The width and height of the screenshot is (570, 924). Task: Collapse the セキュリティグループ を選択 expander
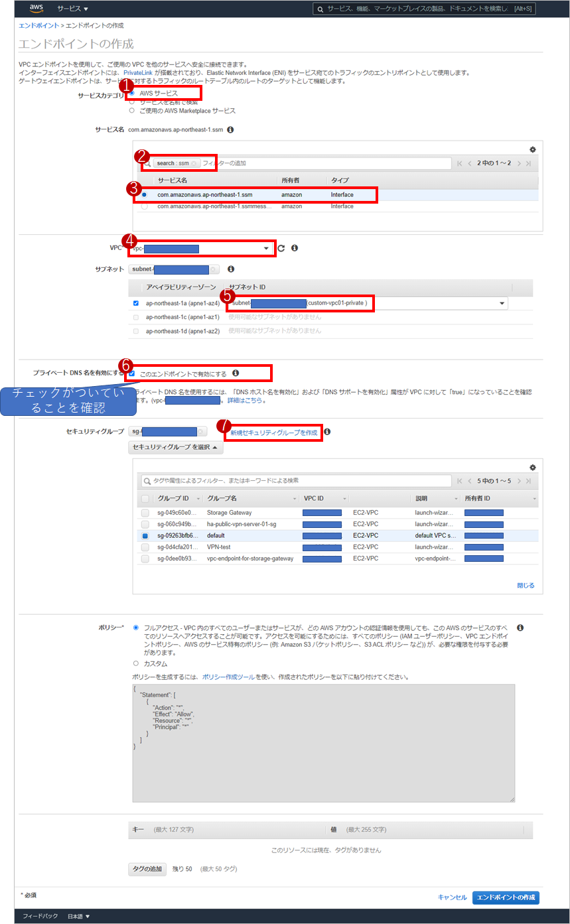click(176, 448)
